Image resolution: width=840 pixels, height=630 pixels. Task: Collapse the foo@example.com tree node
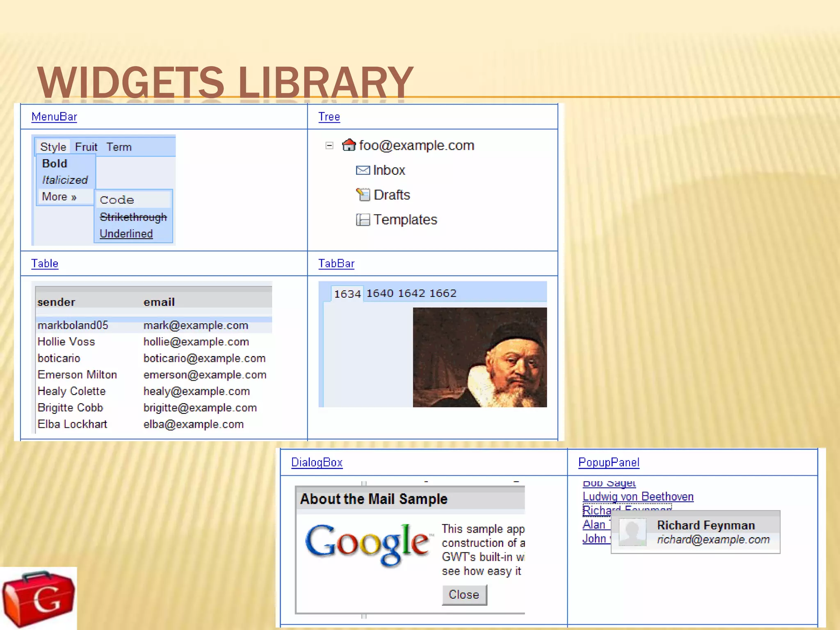(329, 146)
